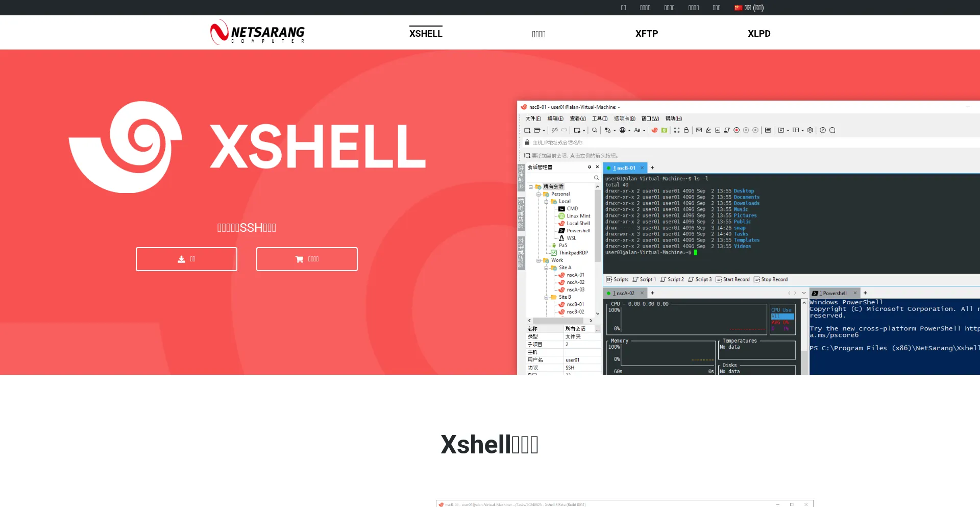Click the Aa font icon in Xshell toolbar
Image resolution: width=980 pixels, height=507 pixels.
click(637, 130)
